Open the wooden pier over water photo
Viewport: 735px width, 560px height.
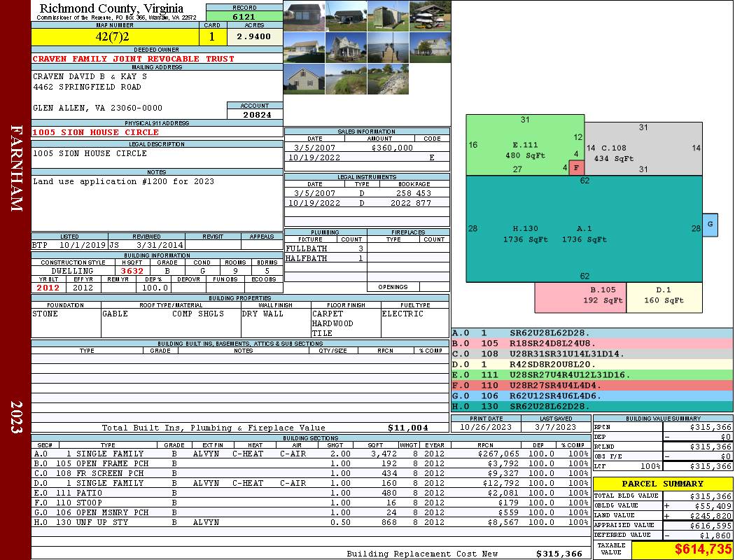(388, 48)
